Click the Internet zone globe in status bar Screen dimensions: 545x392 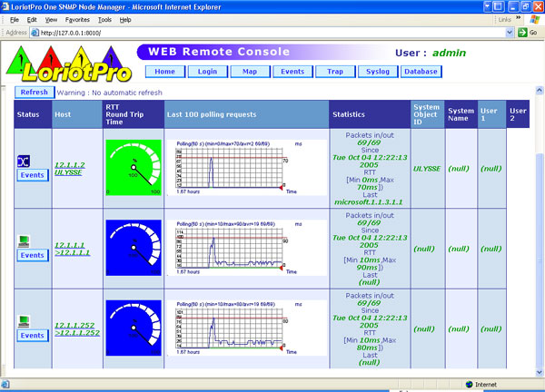470,384
